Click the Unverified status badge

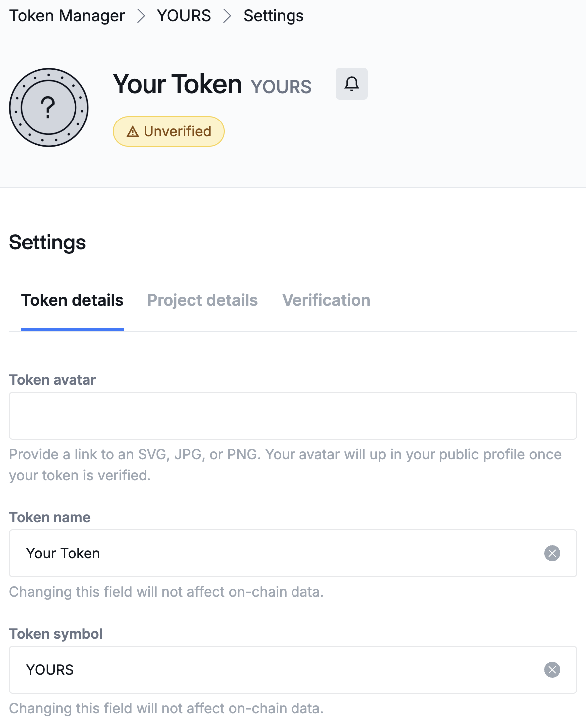click(x=168, y=131)
